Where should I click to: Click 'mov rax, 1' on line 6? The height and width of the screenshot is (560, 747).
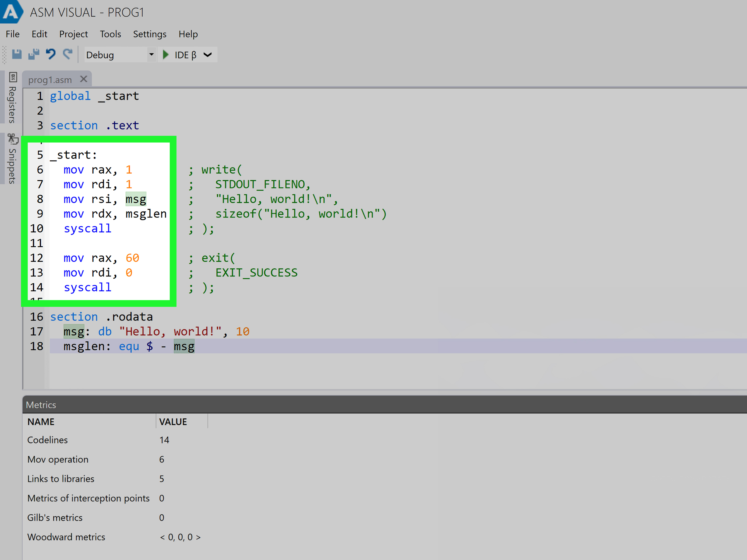click(x=98, y=170)
